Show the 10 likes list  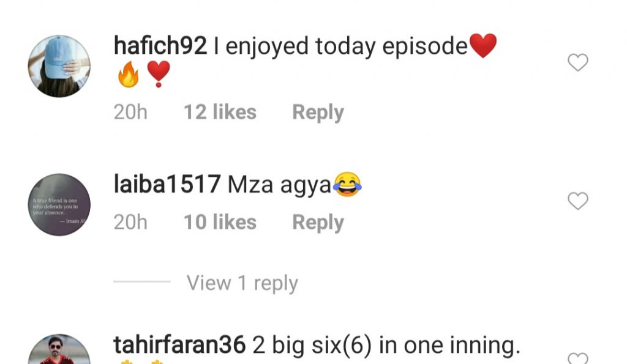[220, 222]
